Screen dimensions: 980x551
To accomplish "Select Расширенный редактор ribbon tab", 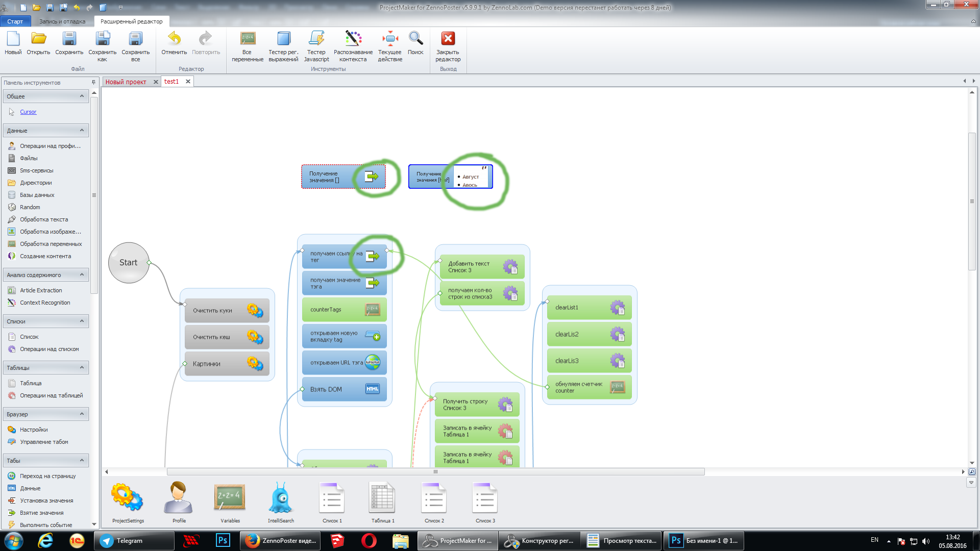I will [x=132, y=21].
